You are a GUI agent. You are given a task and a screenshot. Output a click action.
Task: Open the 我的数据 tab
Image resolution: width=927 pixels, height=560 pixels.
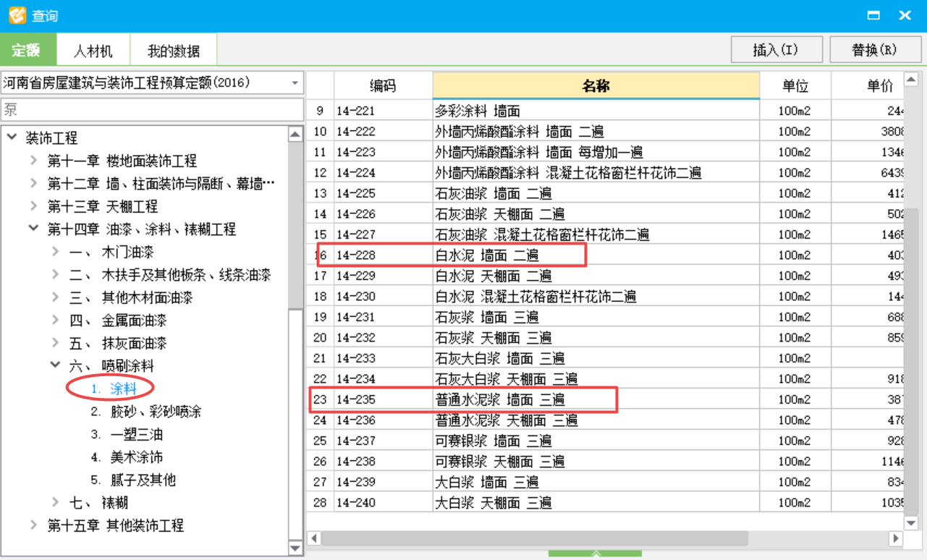[174, 50]
